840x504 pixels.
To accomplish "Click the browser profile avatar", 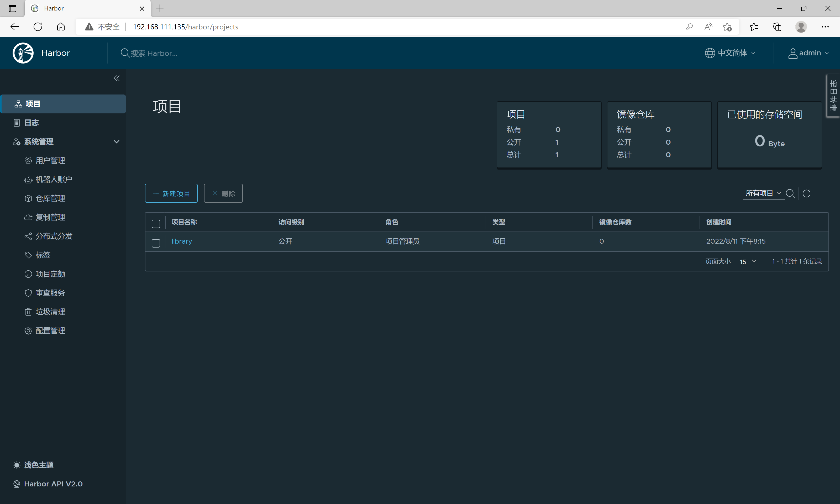I will click(801, 27).
